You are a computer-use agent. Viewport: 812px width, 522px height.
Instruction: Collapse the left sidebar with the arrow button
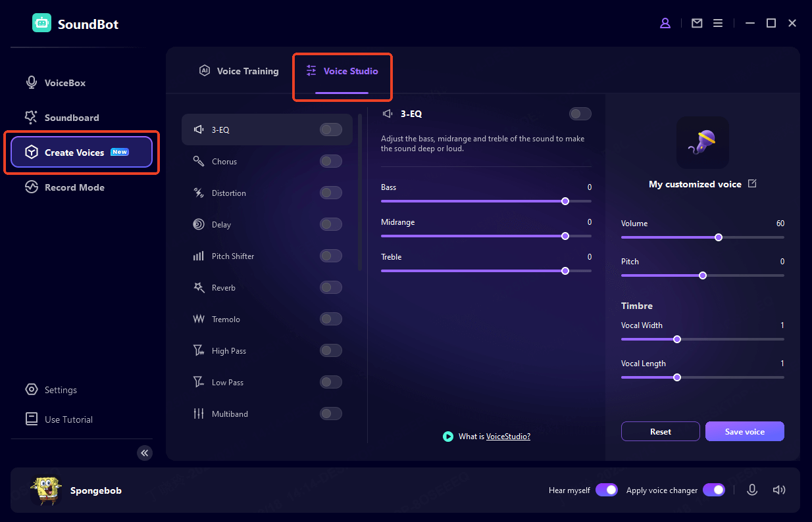click(x=145, y=453)
